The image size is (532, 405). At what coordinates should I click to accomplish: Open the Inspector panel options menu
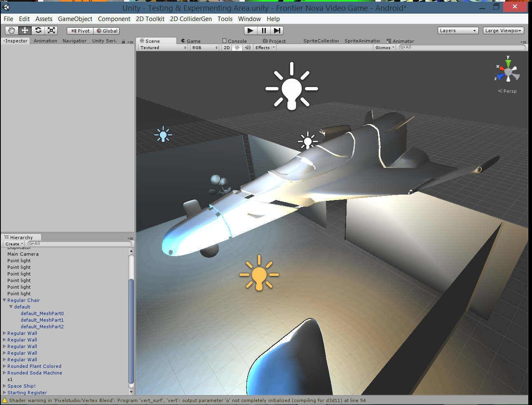(x=130, y=42)
